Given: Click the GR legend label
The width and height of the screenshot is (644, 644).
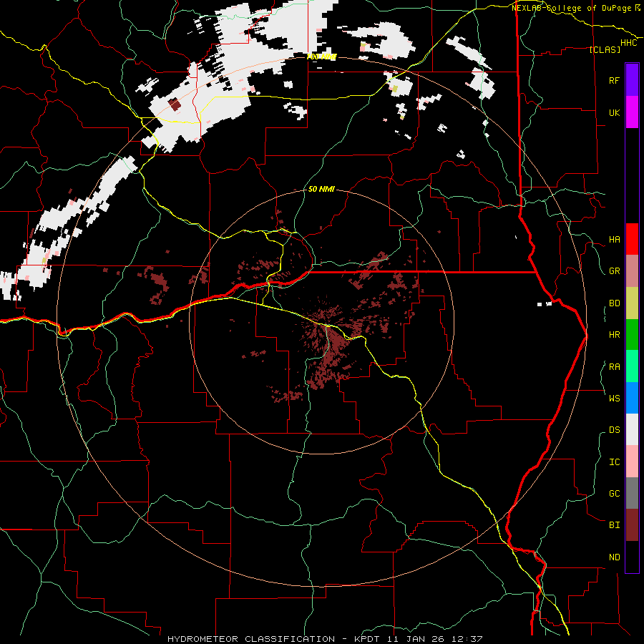Looking at the screenshot, I should click(x=614, y=271).
